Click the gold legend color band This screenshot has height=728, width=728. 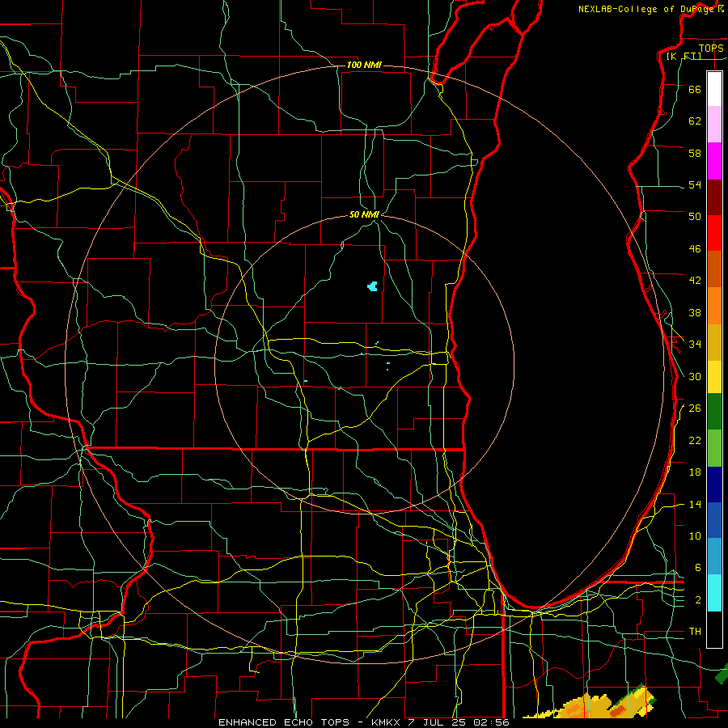(714, 343)
